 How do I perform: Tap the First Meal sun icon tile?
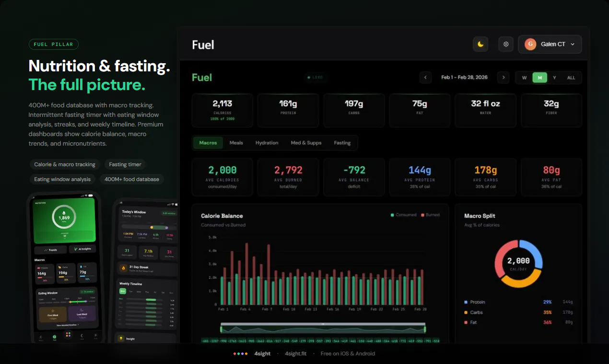[x=53, y=314]
